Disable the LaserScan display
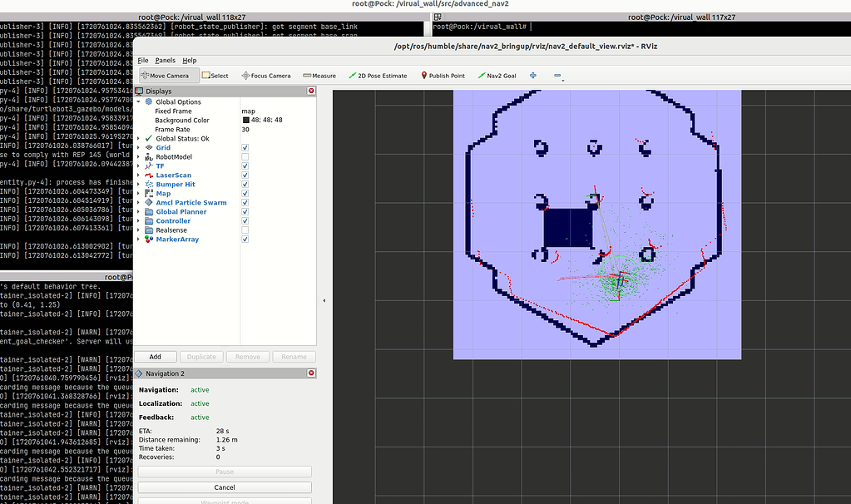The width and height of the screenshot is (851, 504). pos(245,175)
